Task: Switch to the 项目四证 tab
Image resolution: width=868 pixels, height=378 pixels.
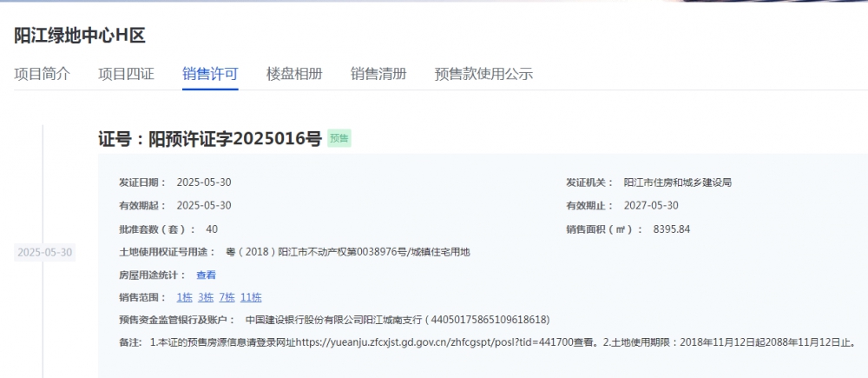Action: pyautogui.click(x=126, y=74)
